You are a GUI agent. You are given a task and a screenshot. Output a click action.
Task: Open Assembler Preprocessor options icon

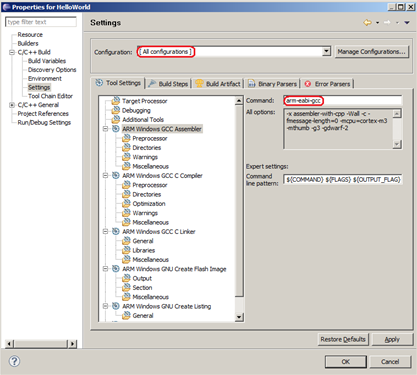(x=126, y=138)
